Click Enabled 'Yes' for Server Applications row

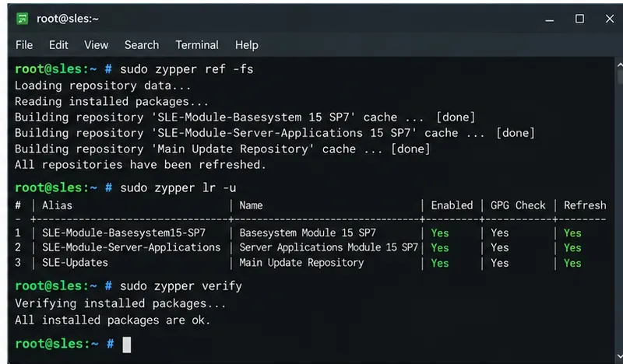click(x=440, y=248)
